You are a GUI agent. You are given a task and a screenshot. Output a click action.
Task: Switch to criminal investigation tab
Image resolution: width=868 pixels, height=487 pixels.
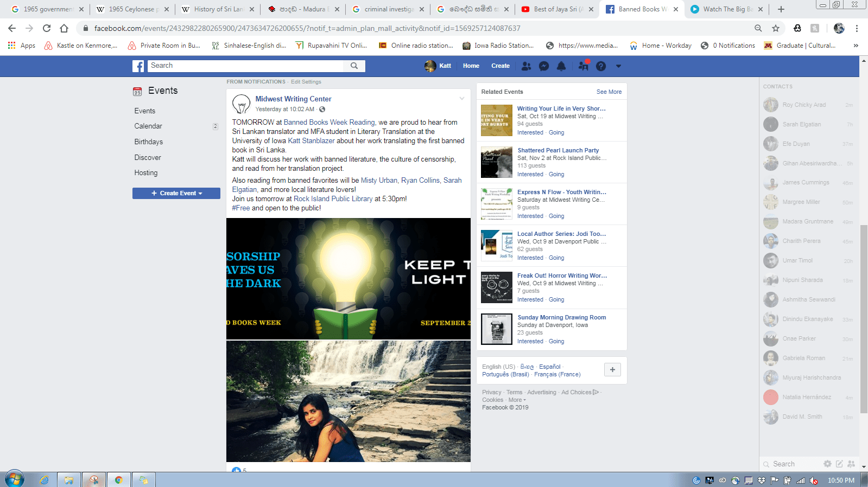pyautogui.click(x=389, y=9)
